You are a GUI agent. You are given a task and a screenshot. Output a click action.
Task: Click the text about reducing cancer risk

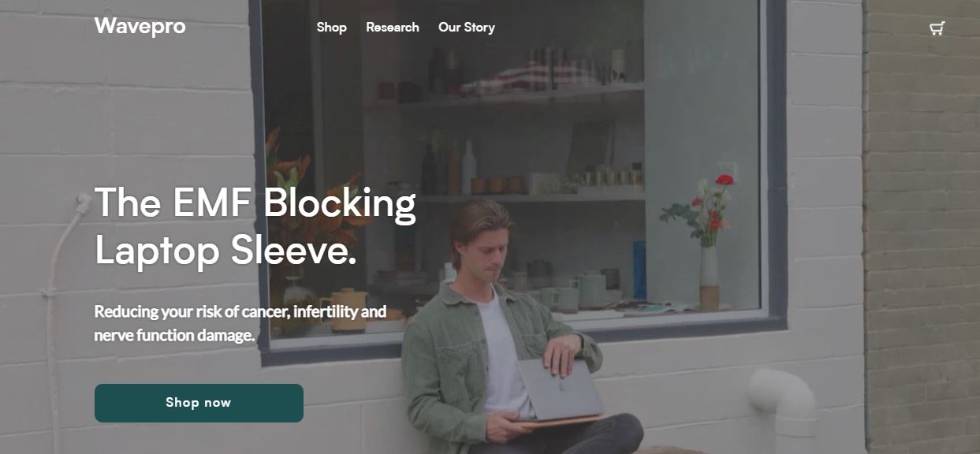point(240,323)
